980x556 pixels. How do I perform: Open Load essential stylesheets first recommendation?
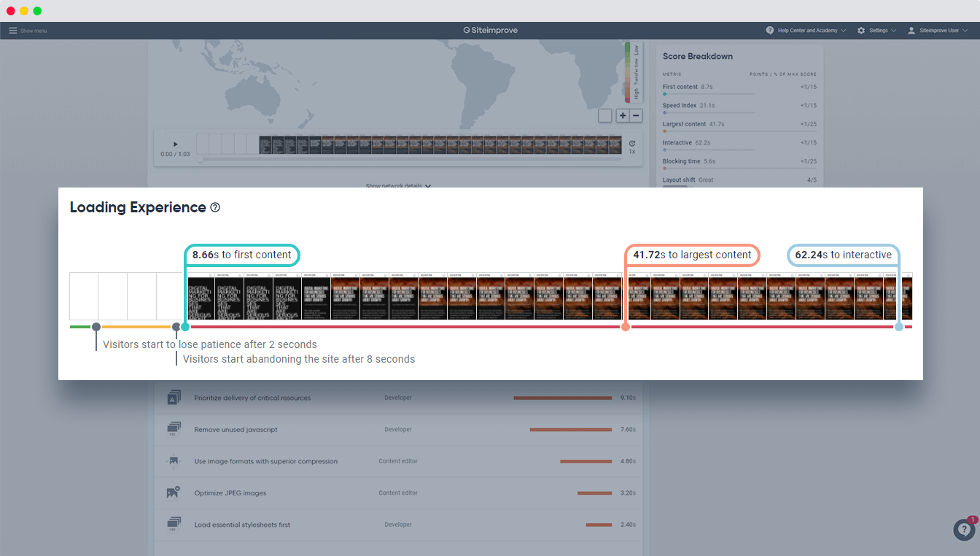pos(241,525)
